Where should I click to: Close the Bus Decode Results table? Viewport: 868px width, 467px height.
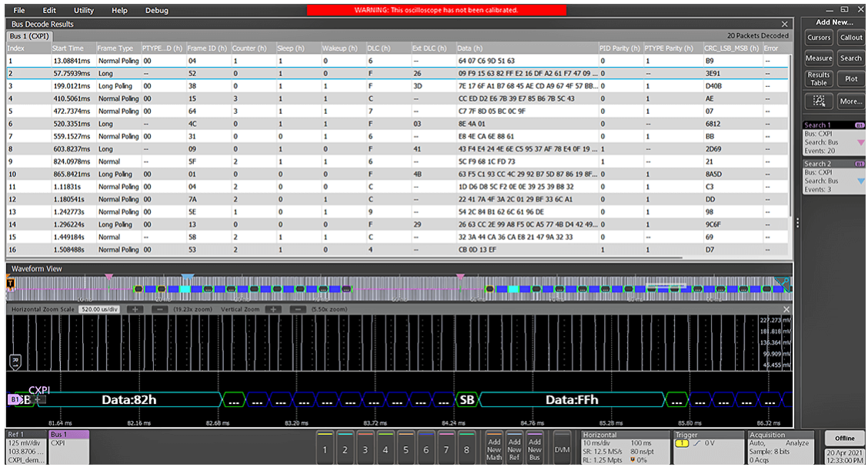784,24
